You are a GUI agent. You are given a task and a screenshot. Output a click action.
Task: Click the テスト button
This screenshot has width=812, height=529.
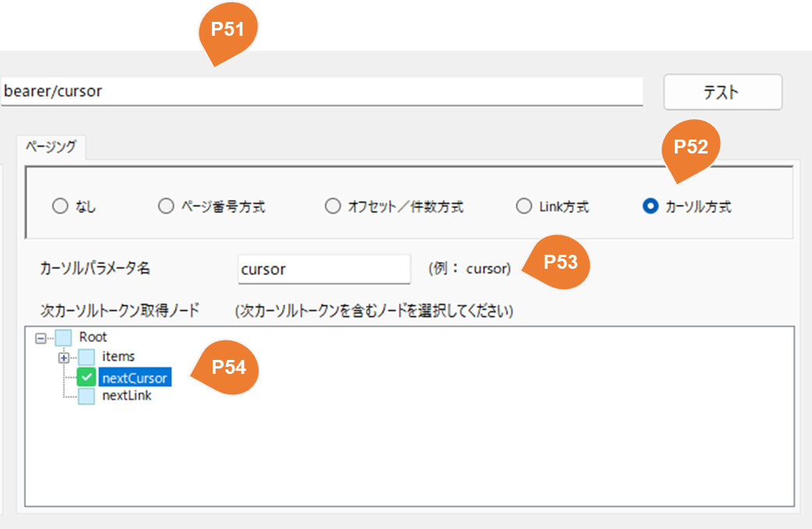tap(722, 92)
